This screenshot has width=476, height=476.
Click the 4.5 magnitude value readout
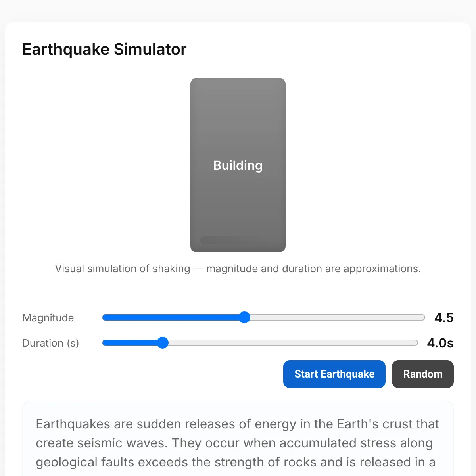tap(443, 318)
